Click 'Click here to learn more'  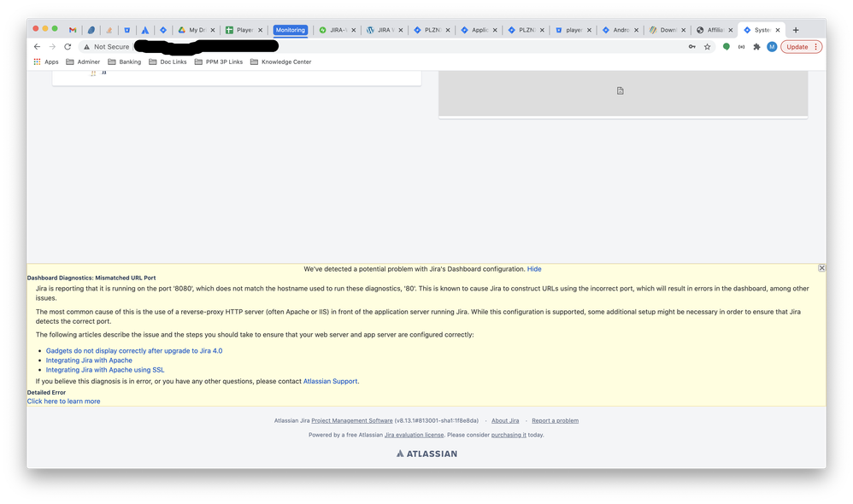63,401
